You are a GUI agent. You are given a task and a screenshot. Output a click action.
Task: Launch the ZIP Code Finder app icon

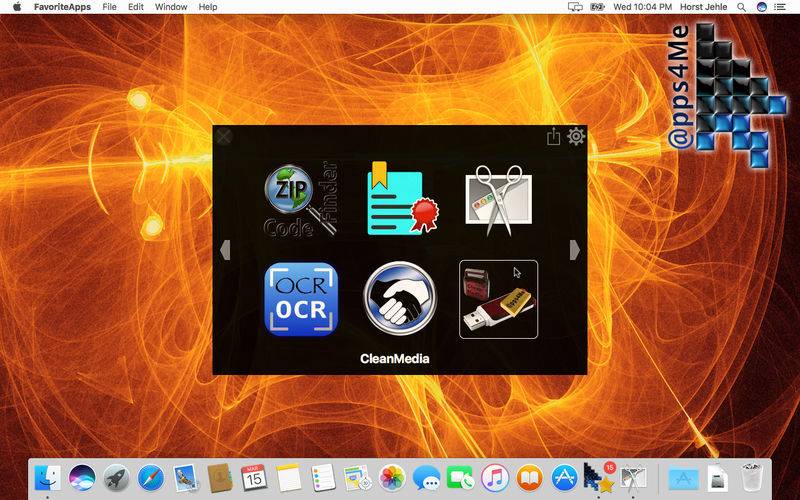[x=301, y=200]
